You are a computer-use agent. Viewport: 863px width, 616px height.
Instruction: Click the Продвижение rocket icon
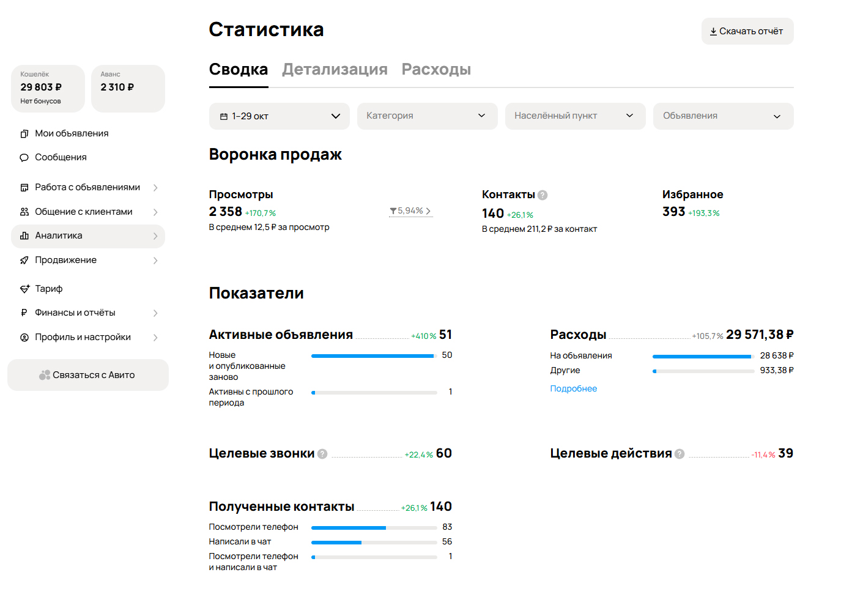pos(24,260)
